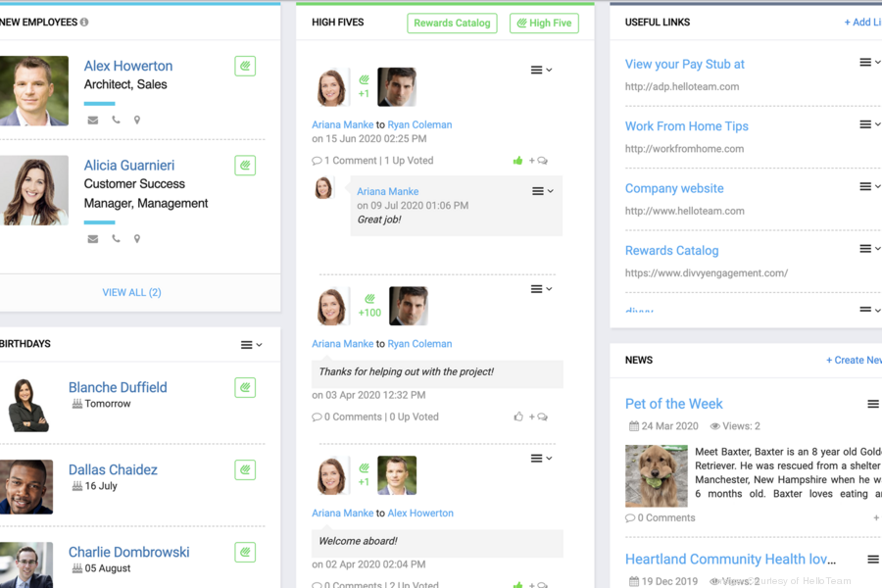Viewport: 882px width, 588px height.
Task: Open options menu for Work From Home Tips
Action: tap(869, 124)
